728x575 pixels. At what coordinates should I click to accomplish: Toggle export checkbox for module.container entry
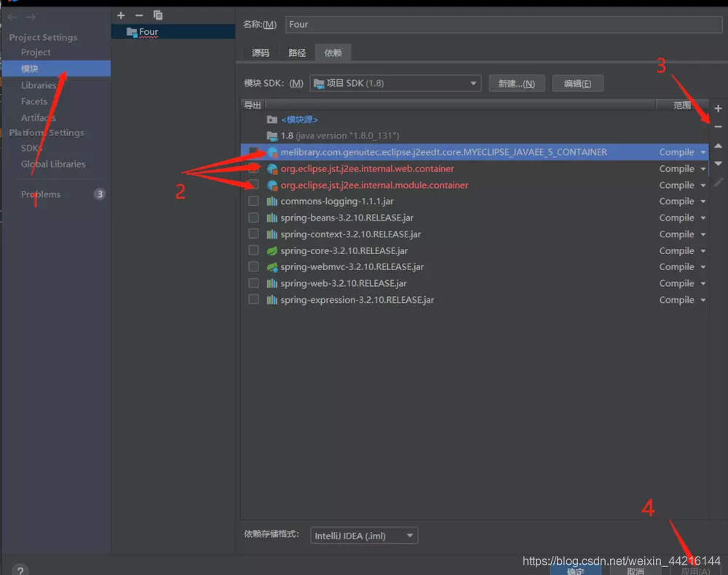(253, 185)
